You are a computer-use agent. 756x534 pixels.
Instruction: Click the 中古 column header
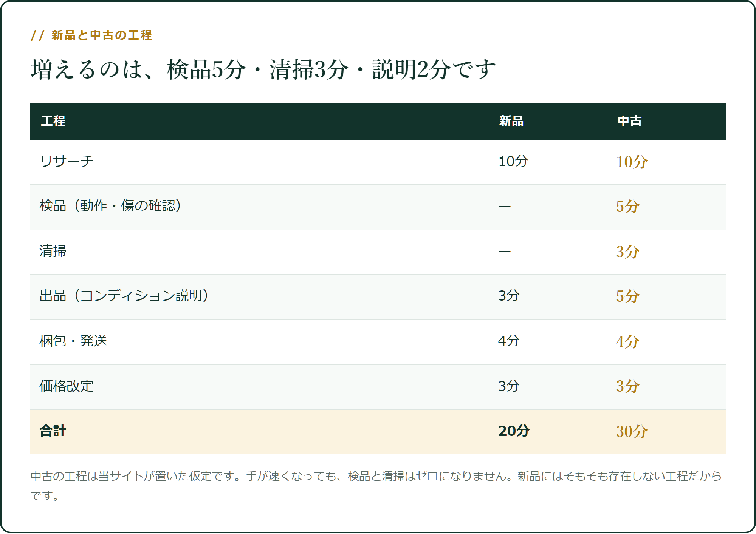[629, 121]
